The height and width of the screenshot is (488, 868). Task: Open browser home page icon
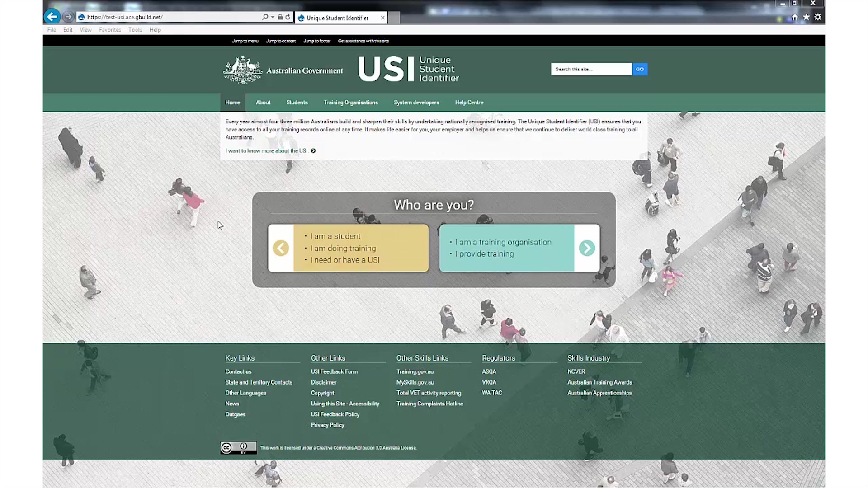point(795,17)
